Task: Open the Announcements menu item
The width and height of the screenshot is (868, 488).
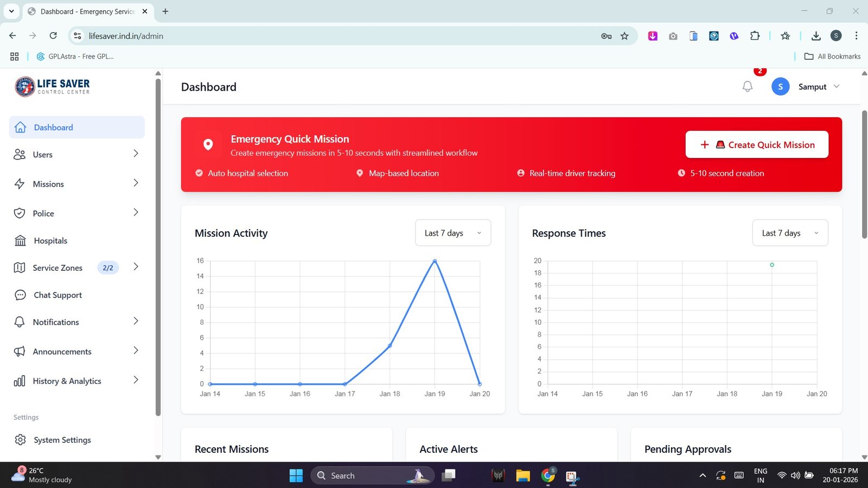Action: (x=62, y=351)
